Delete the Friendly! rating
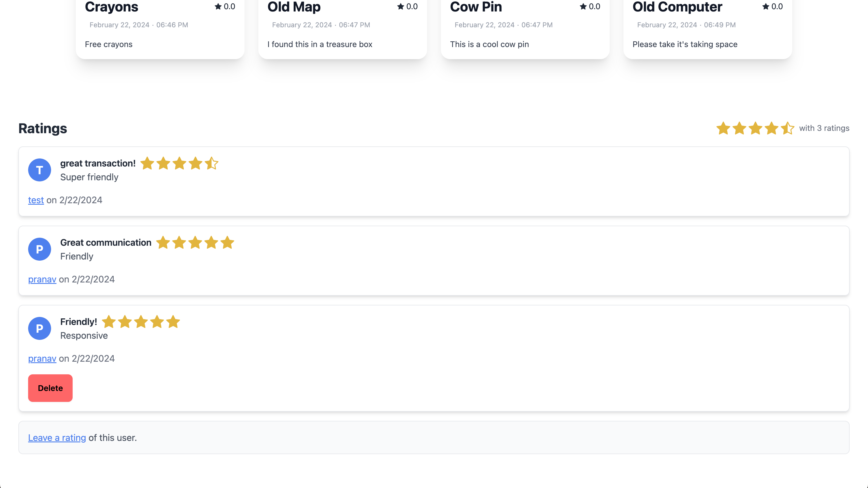This screenshot has height=488, width=868. click(x=50, y=388)
